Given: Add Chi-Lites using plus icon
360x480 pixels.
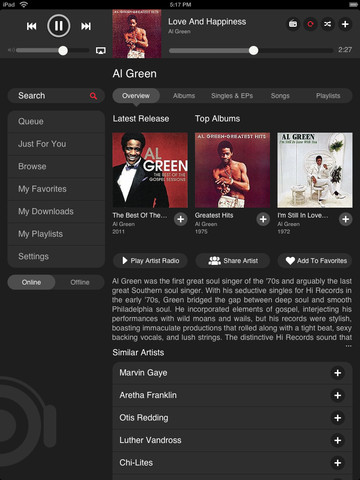Looking at the screenshot, I should (338, 463).
